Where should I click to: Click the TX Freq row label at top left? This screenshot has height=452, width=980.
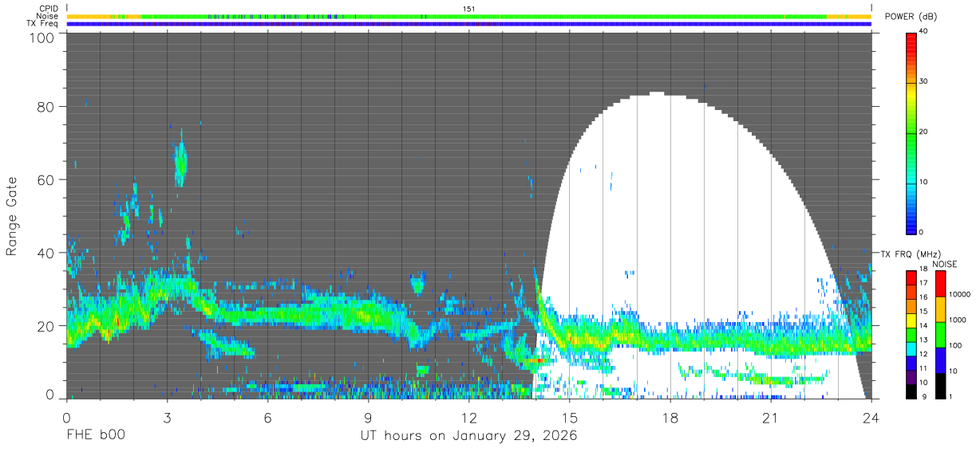point(43,24)
